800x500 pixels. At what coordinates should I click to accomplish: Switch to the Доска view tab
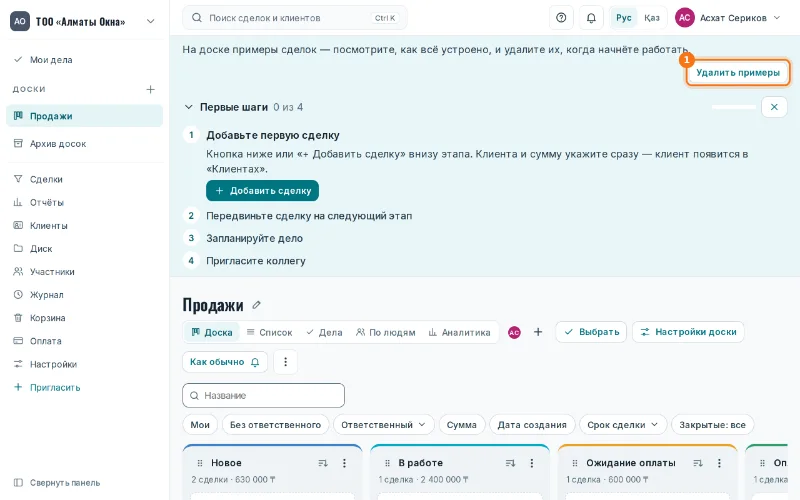[212, 333]
